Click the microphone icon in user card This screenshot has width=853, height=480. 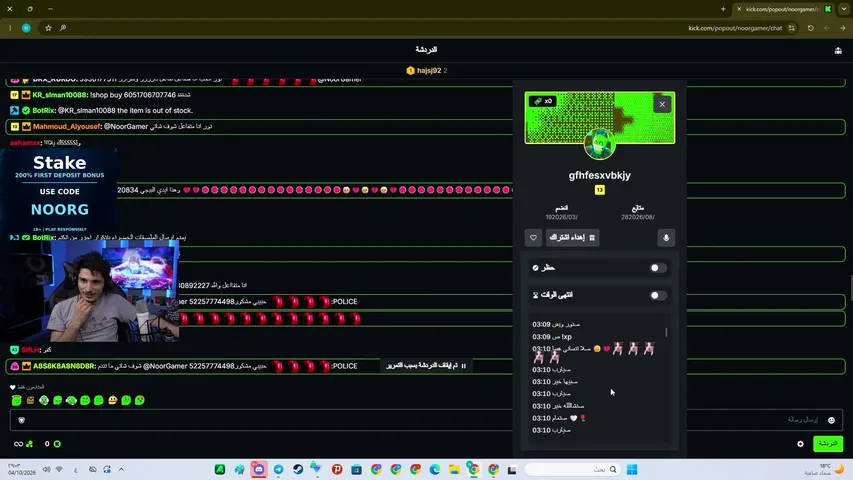[666, 238]
